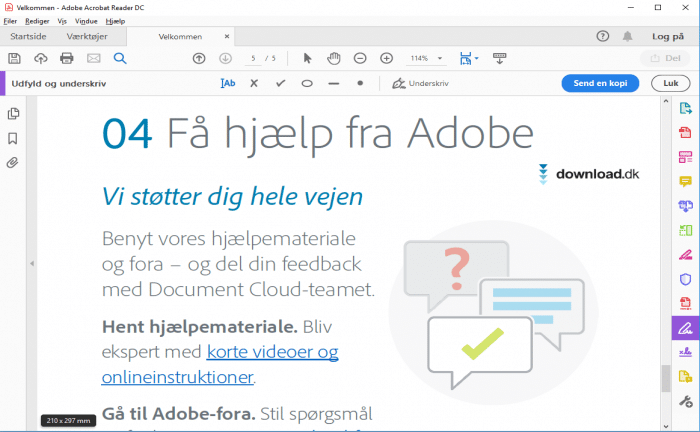The width and height of the screenshot is (700, 432).
Task: Open the Comment tool in right sidebar
Action: coord(686,181)
